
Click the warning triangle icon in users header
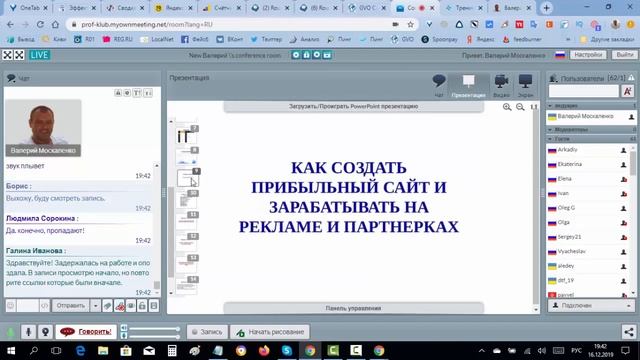click(x=631, y=78)
